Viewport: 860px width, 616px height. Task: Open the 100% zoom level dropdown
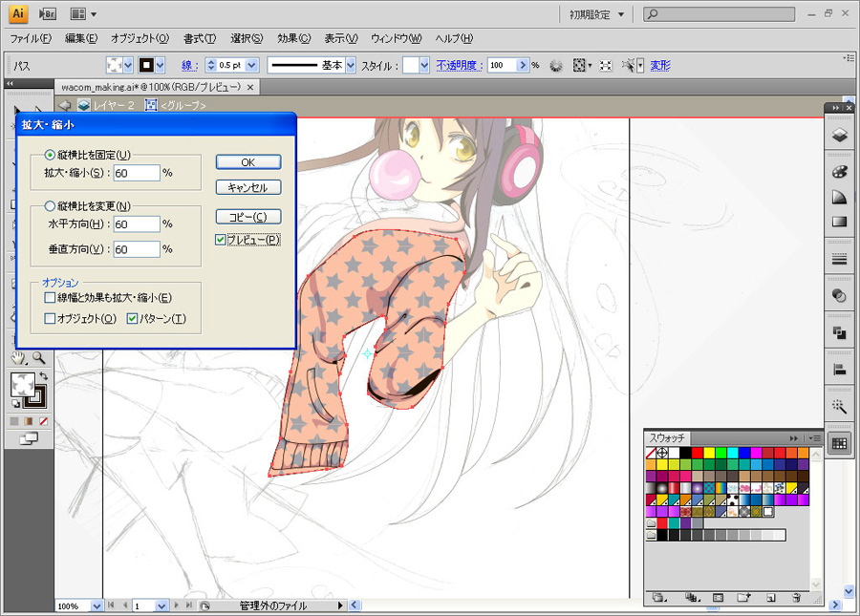tap(97, 605)
